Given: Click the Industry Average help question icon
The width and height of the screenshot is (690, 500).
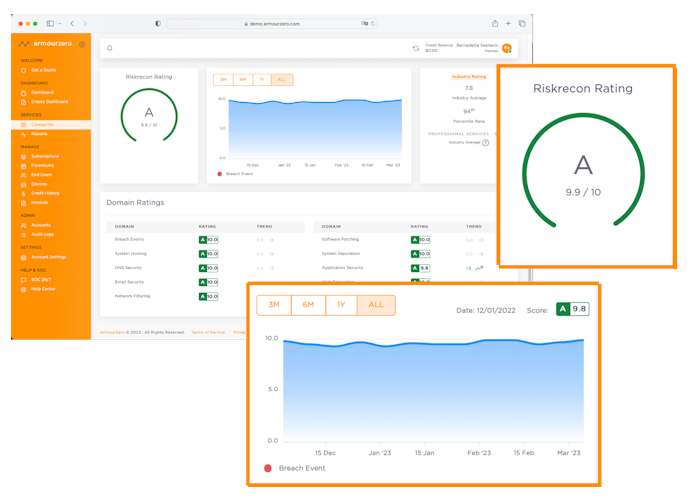Looking at the screenshot, I should (x=485, y=143).
